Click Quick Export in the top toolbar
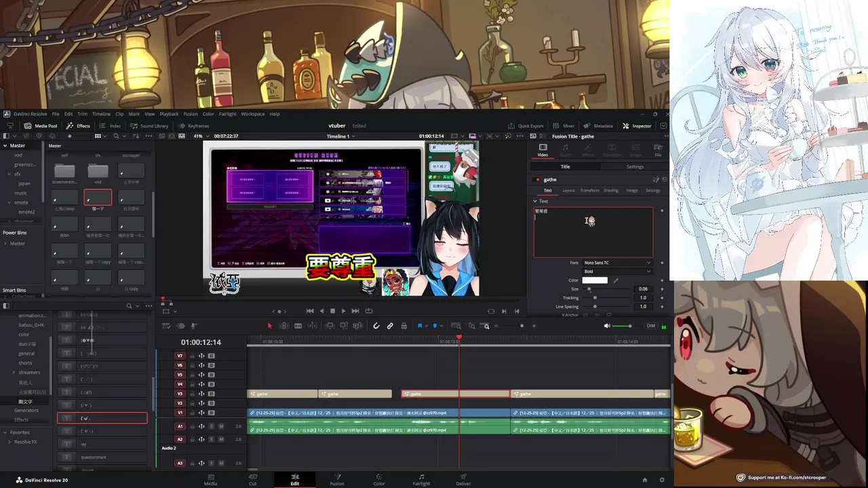The width and height of the screenshot is (868, 488). coord(526,125)
